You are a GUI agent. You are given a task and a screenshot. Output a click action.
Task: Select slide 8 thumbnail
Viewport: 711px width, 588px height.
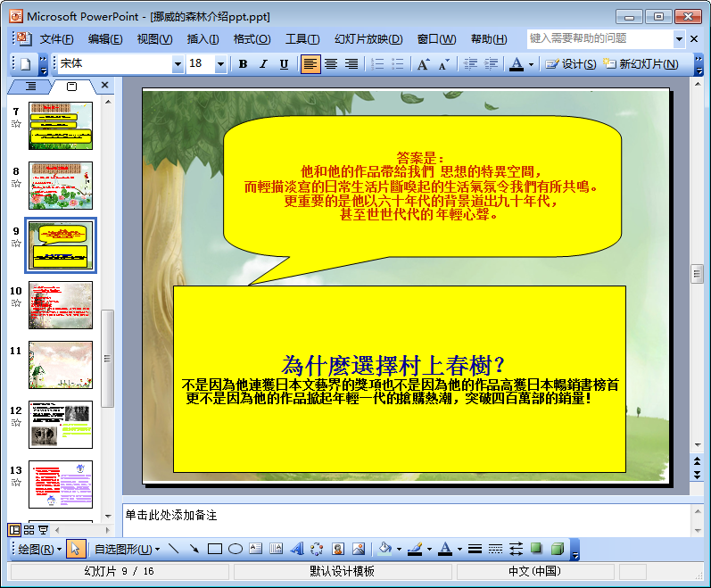pyautogui.click(x=61, y=186)
